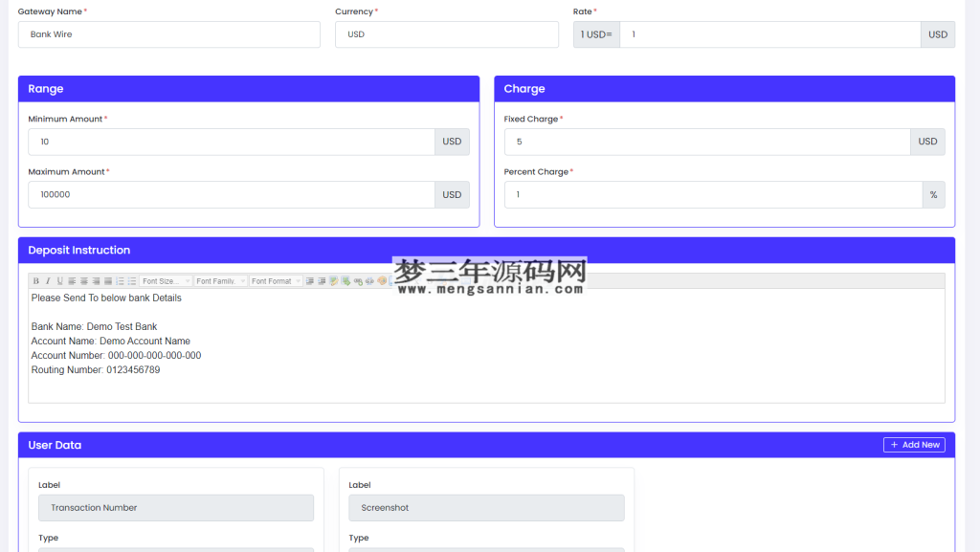Open the Font Size dropdown

click(166, 280)
